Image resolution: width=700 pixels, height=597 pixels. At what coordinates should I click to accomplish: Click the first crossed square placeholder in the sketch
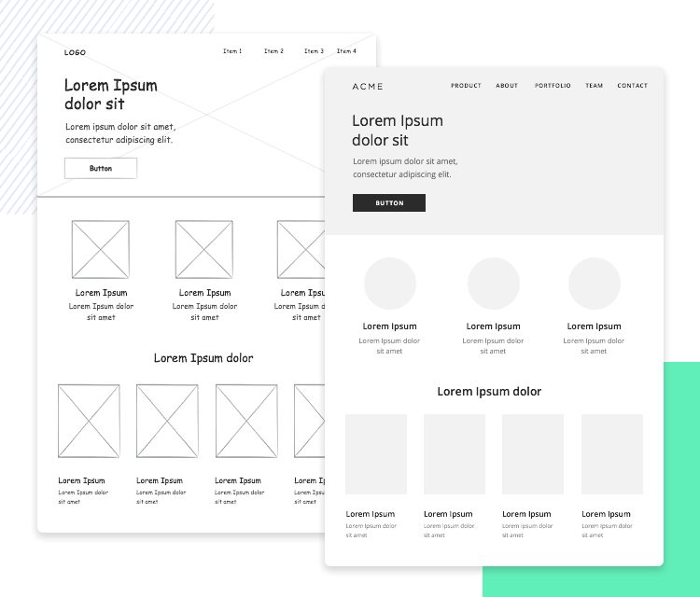[x=101, y=249]
